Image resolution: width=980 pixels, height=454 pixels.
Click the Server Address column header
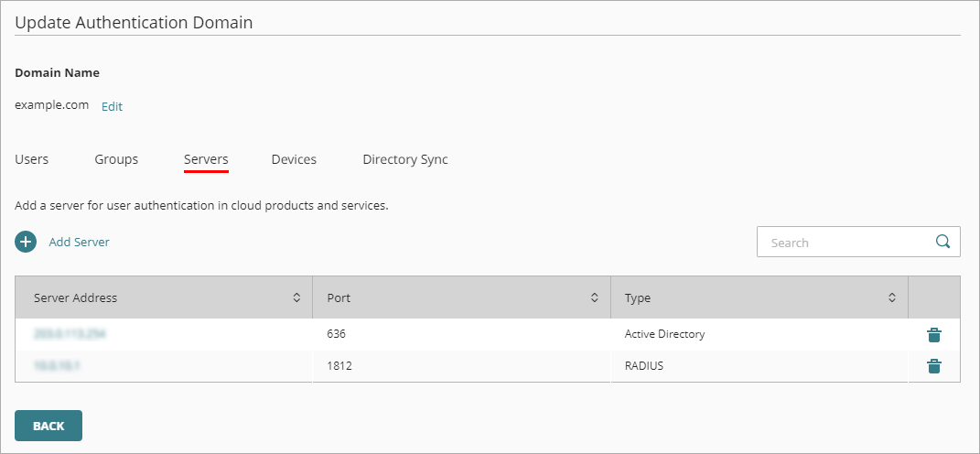(x=76, y=297)
